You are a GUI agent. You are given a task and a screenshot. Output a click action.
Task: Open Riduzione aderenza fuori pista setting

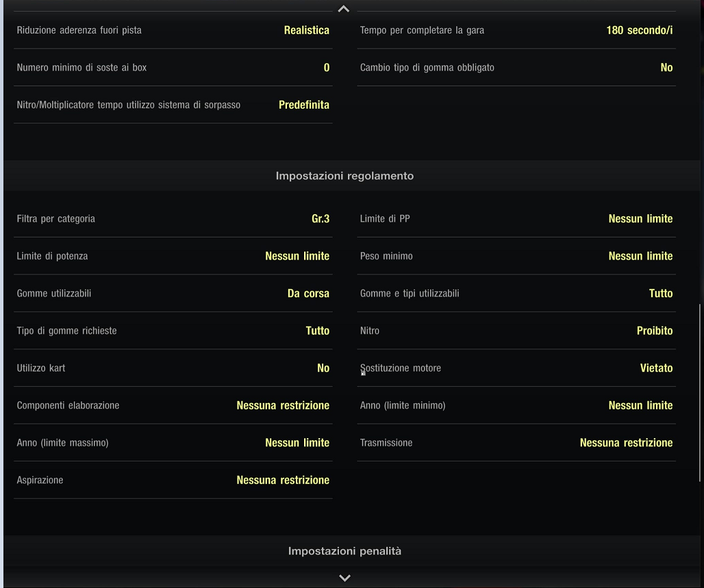tap(173, 31)
